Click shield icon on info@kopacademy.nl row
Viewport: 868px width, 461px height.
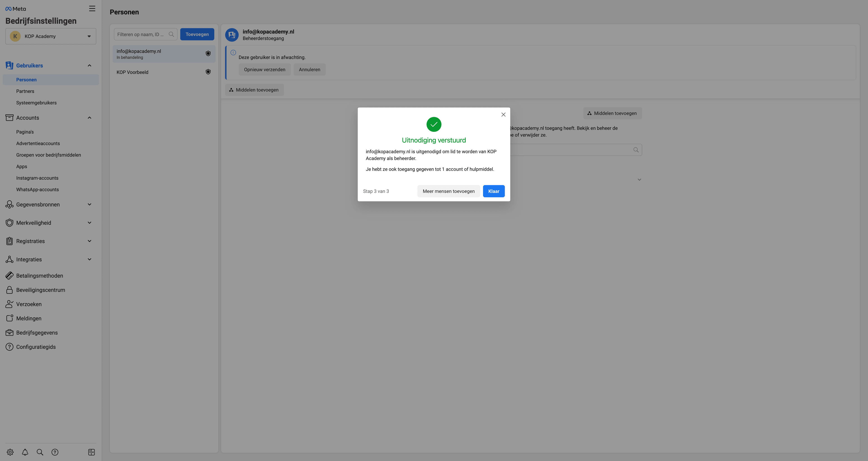pos(208,54)
